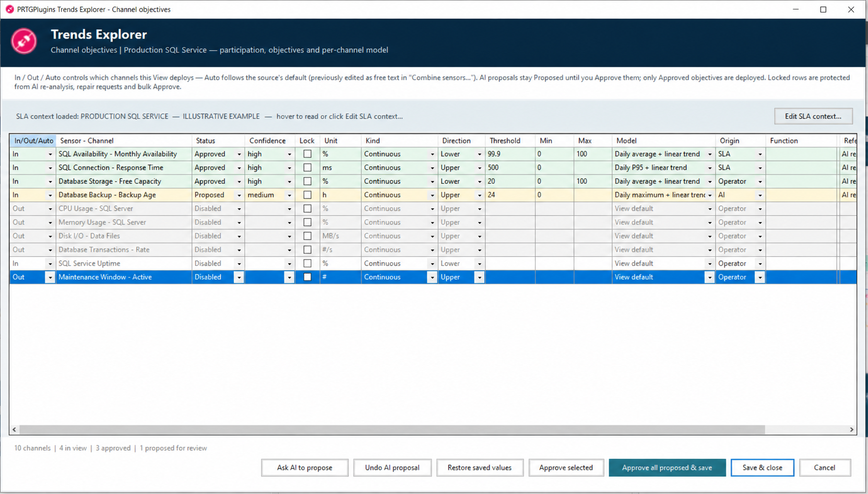Click Ask AI to propose button

[x=305, y=467]
